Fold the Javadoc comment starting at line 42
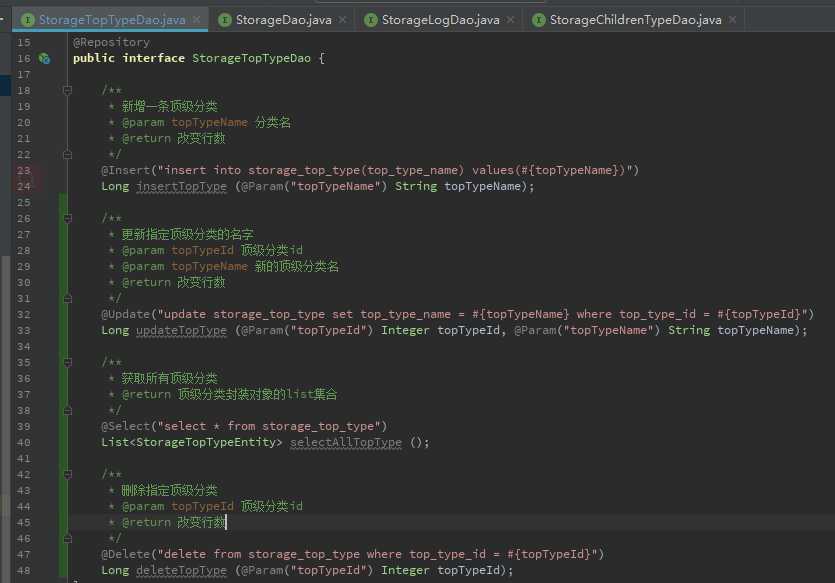The height and width of the screenshot is (583, 835). (67, 474)
